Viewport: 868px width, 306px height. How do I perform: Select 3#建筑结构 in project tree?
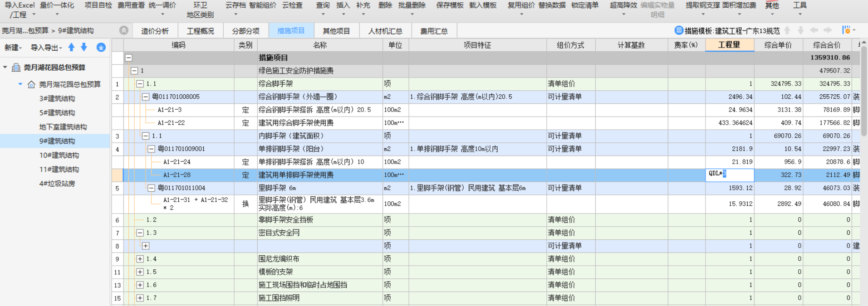(57, 98)
